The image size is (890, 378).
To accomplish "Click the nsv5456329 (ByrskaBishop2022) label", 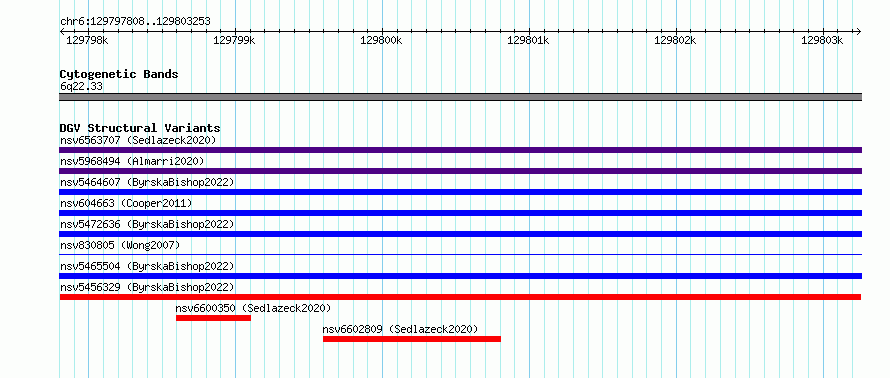I will point(147,287).
